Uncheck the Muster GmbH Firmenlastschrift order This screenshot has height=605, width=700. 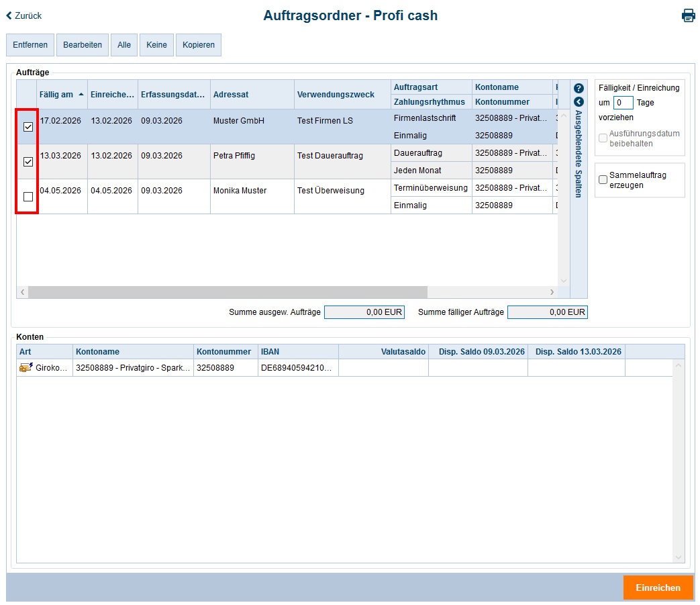pos(27,126)
